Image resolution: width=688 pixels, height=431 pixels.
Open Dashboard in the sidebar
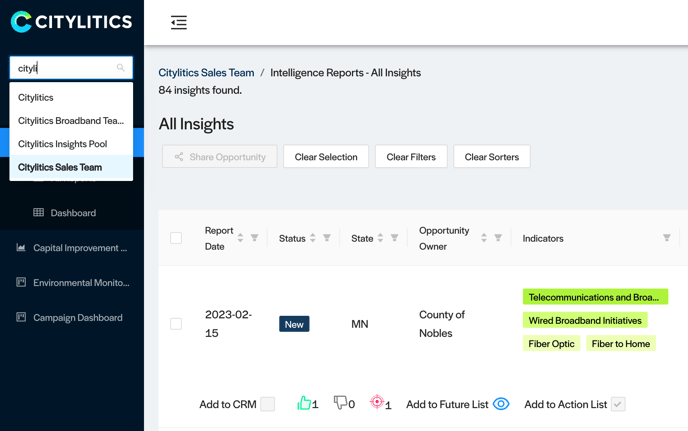point(72,213)
